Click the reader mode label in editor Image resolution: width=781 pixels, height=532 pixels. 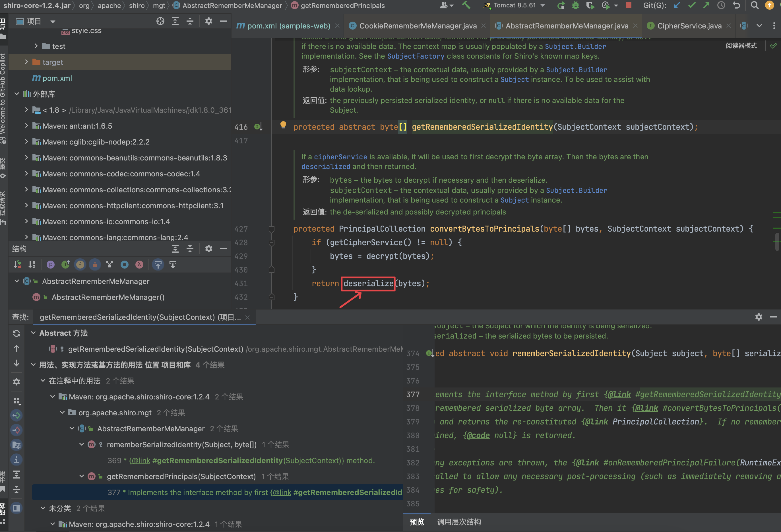741,45
